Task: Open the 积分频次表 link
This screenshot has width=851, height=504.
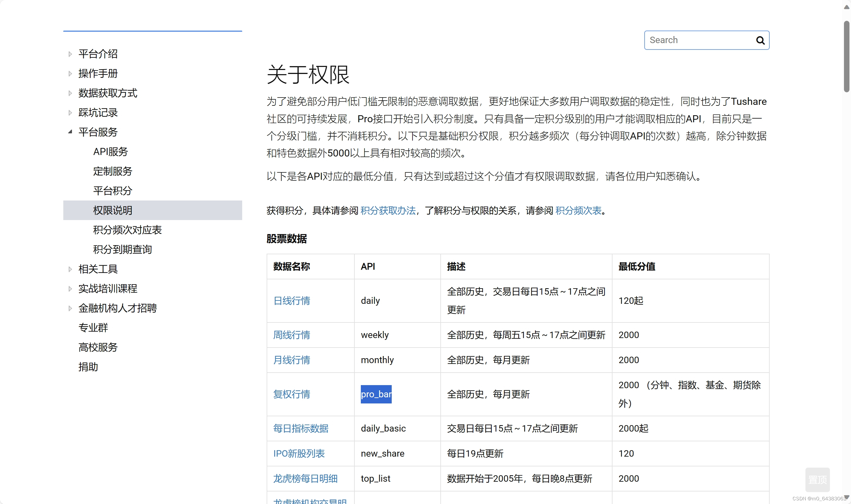Action: (x=578, y=211)
